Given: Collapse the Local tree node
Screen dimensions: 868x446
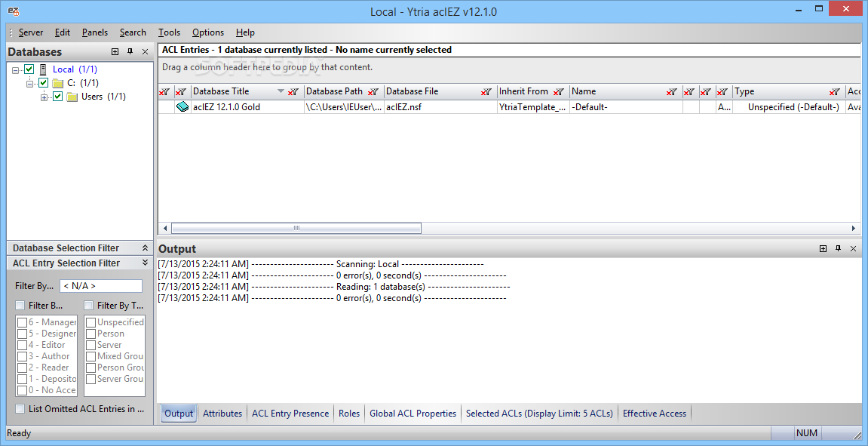Looking at the screenshot, I should 16,70.
